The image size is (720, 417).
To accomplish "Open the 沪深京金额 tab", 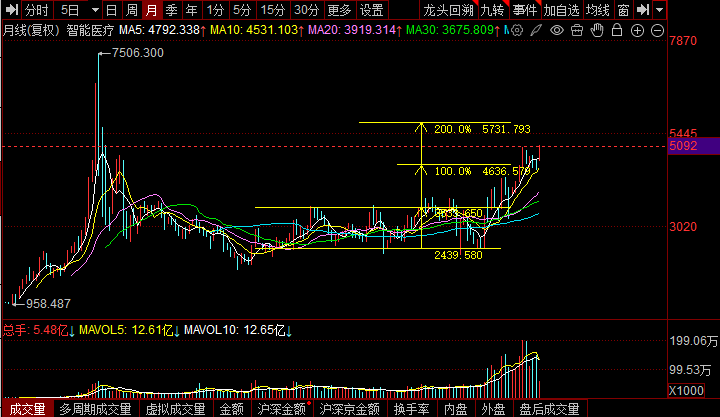I will pos(350,409).
